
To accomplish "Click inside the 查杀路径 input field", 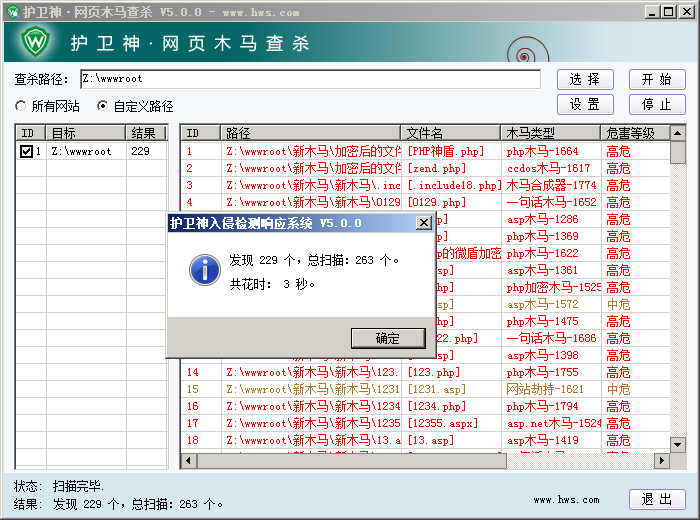I will click(310, 79).
